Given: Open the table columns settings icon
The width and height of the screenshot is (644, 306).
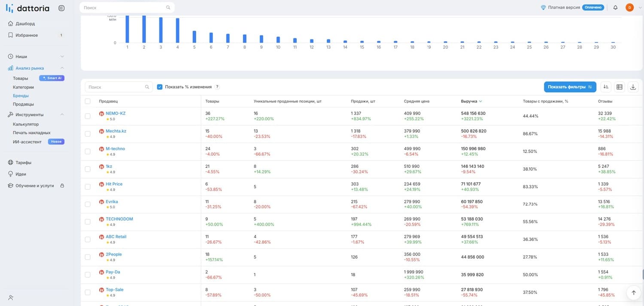Looking at the screenshot, I should (x=620, y=87).
